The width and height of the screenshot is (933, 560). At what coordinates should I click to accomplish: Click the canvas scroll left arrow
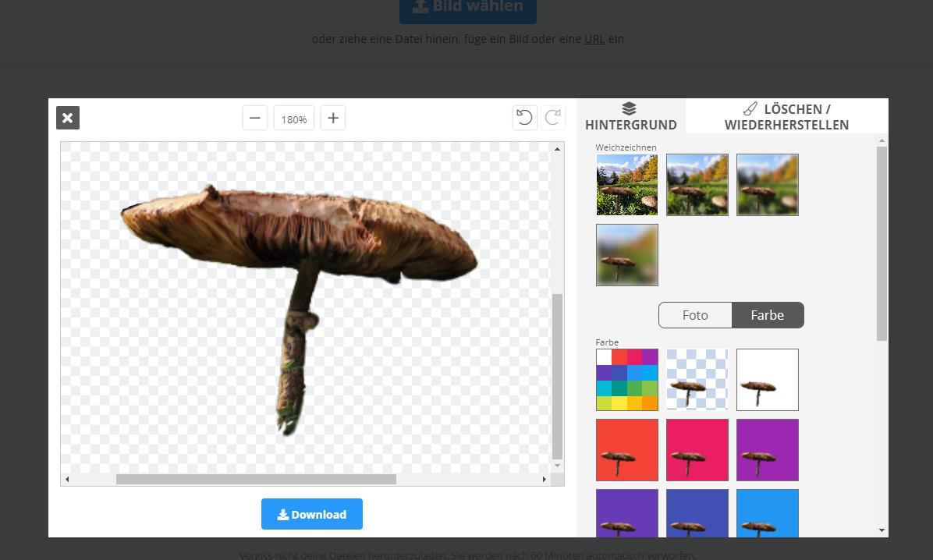[x=67, y=479]
